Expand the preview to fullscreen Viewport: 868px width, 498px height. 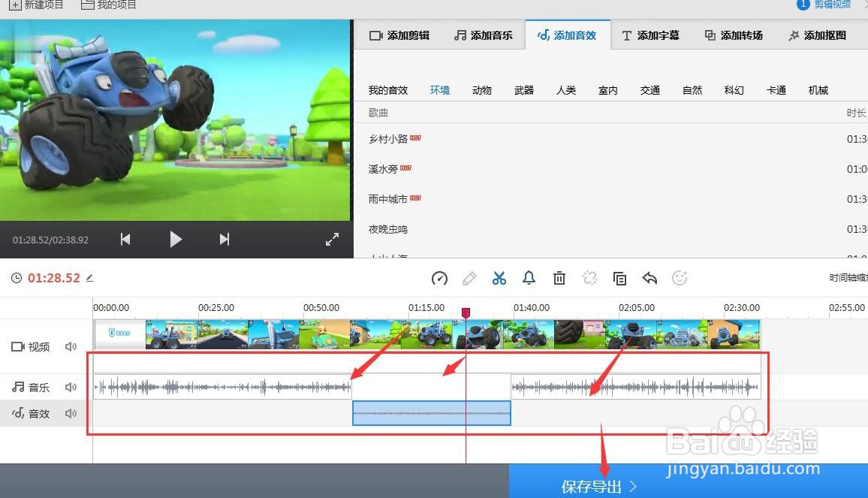click(332, 240)
